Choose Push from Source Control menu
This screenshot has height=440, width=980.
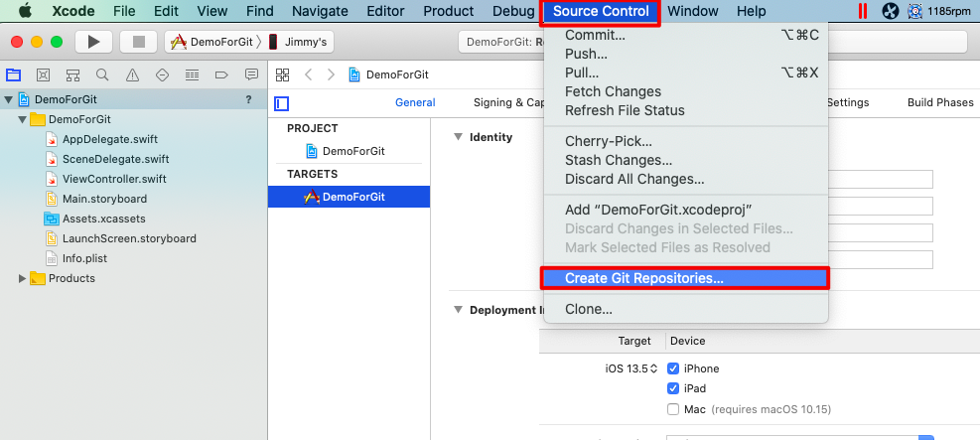tap(686, 55)
